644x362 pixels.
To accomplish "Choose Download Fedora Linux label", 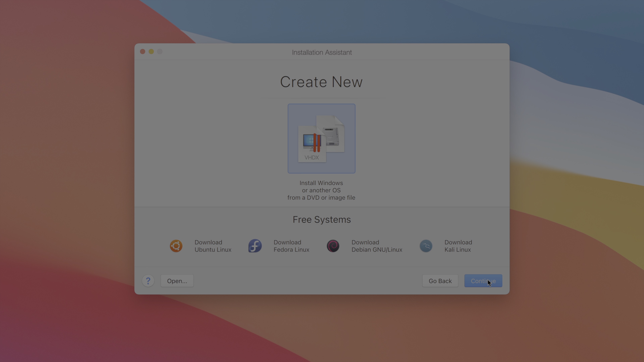I will pos(291,246).
